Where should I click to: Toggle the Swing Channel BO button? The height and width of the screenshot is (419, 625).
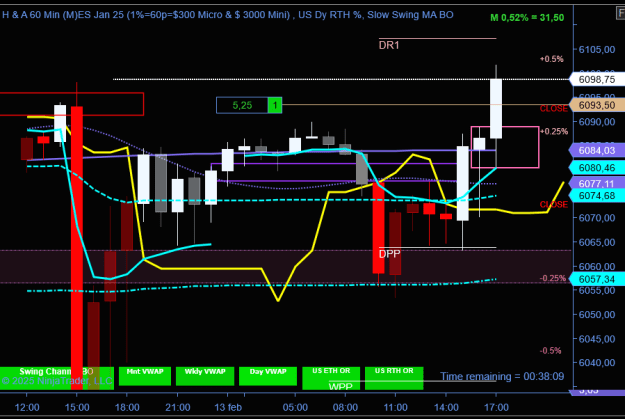tap(57, 378)
